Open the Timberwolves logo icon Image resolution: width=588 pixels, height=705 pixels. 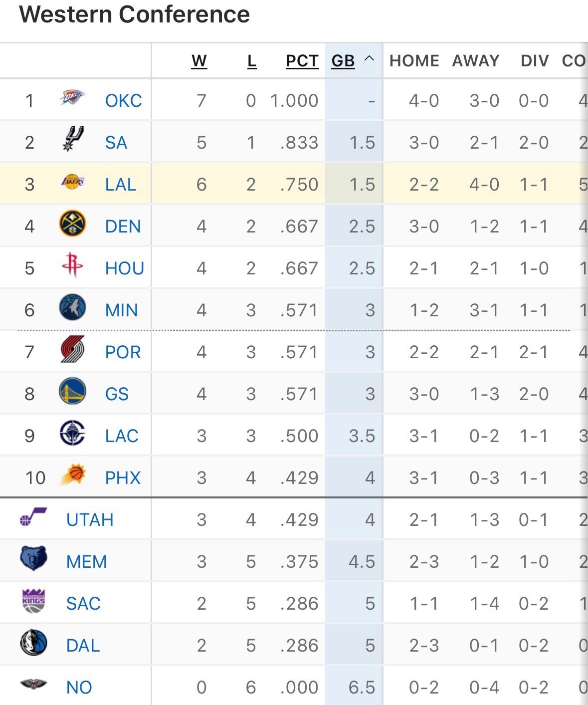tap(73, 307)
